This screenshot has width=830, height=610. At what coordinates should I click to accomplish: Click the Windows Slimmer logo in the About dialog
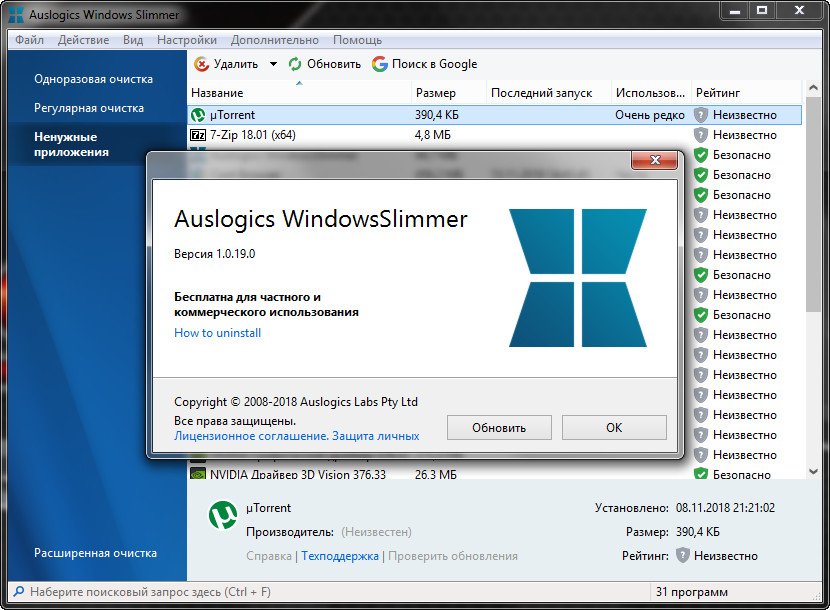[578, 278]
